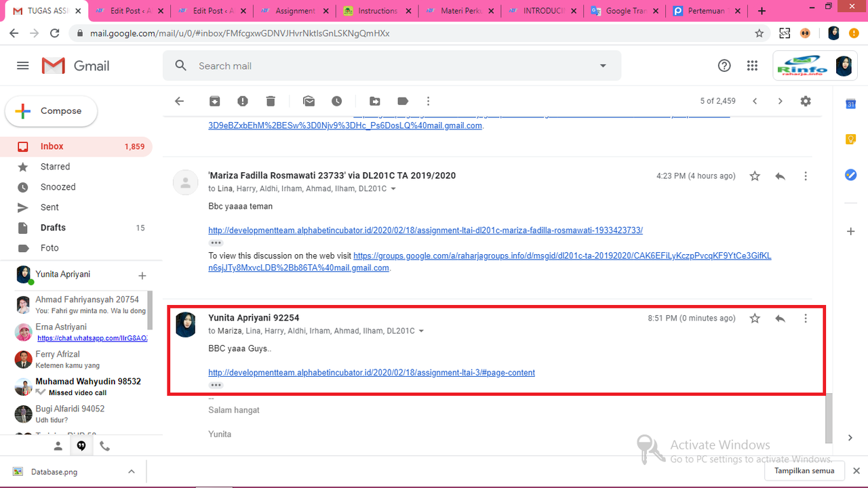Open Gmail settings gear
868x488 pixels.
point(806,101)
